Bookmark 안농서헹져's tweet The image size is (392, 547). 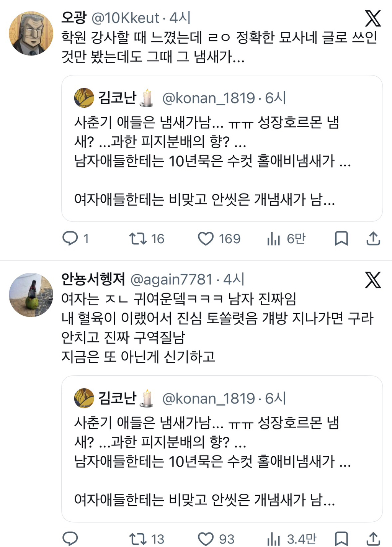(x=341, y=539)
